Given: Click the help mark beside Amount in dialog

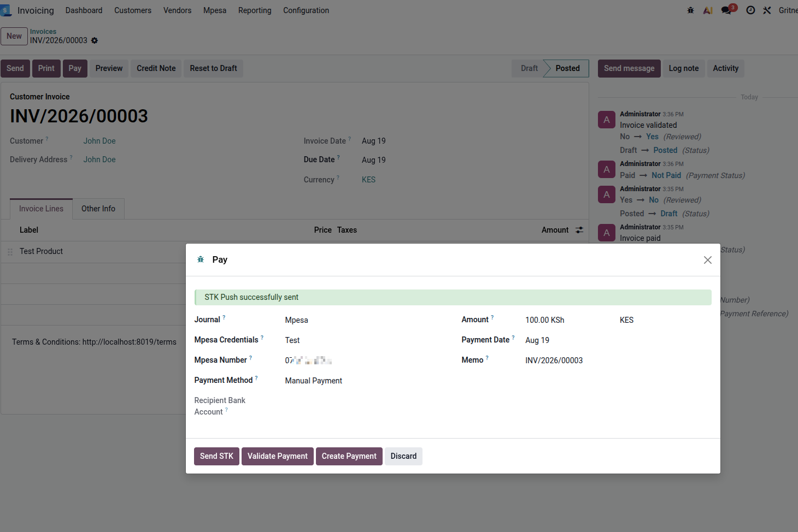Looking at the screenshot, I should coord(492,317).
